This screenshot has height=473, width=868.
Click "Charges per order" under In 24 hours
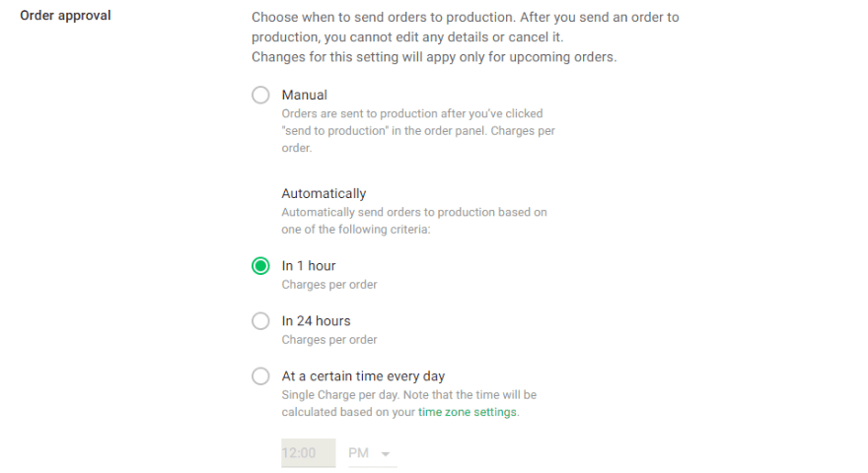coord(329,340)
